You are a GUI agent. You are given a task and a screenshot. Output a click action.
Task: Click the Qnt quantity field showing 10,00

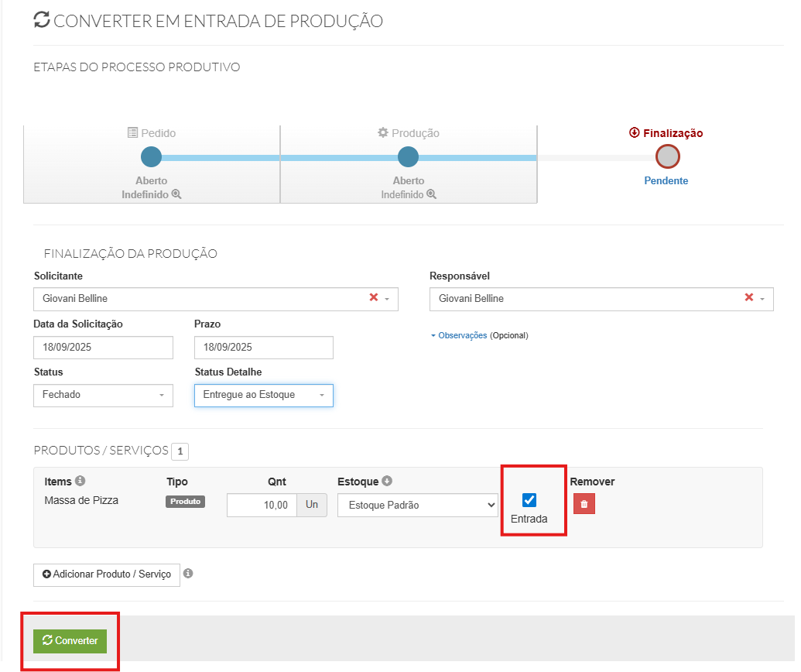(262, 506)
